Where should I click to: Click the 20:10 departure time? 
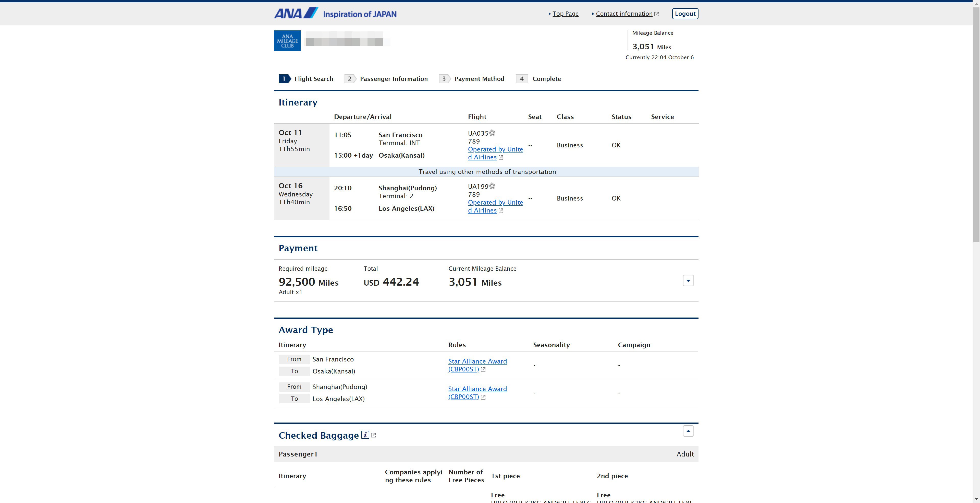point(343,188)
